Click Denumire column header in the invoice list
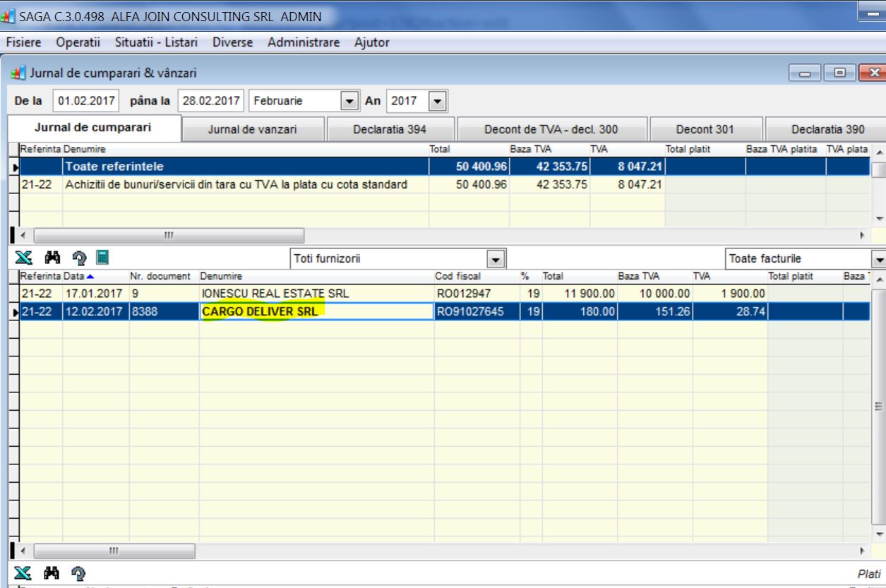886x588 pixels. point(316,275)
